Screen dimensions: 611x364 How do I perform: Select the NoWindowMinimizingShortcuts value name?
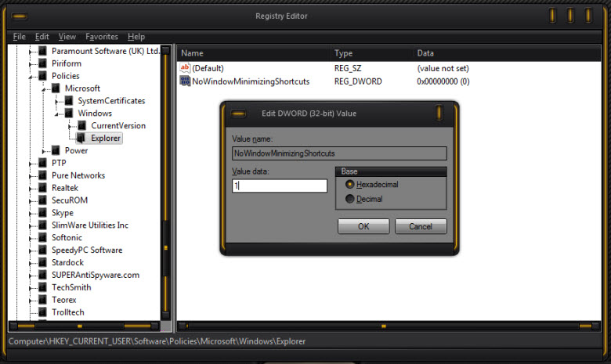point(251,81)
